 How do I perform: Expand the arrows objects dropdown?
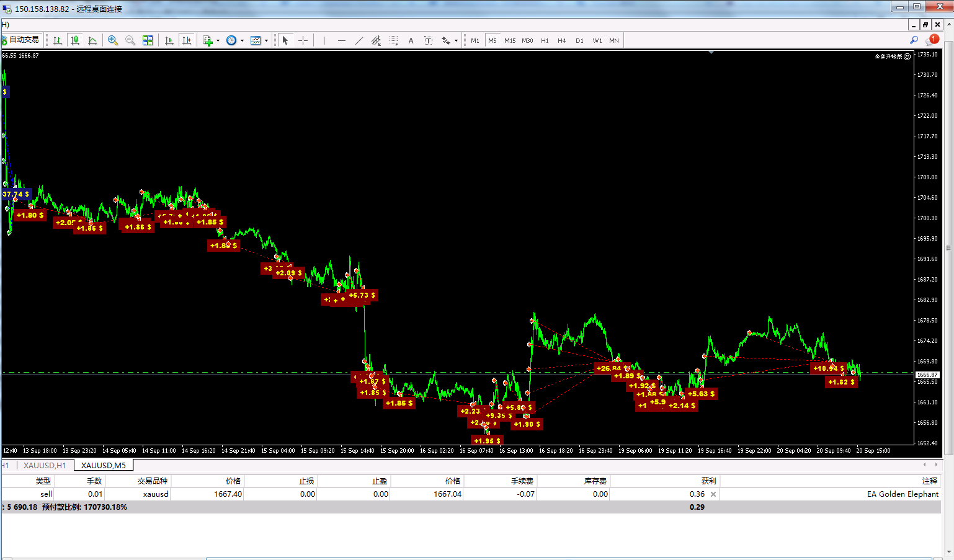point(456,40)
